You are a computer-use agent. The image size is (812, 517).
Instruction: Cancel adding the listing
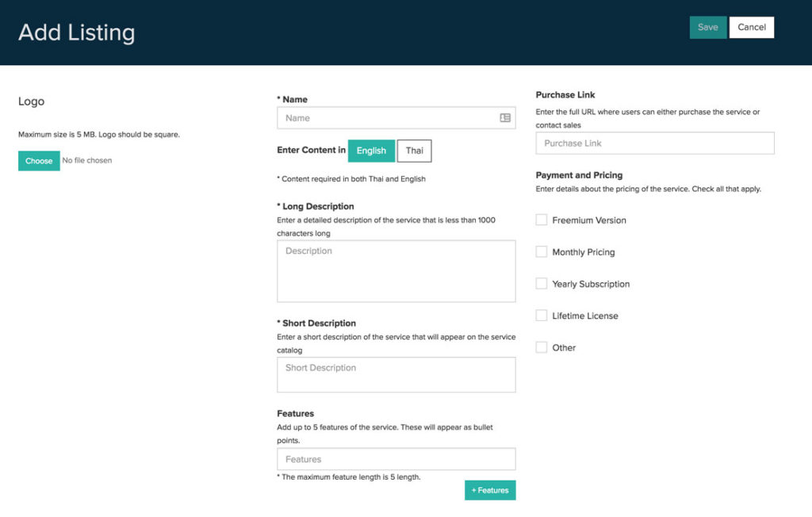pos(752,28)
